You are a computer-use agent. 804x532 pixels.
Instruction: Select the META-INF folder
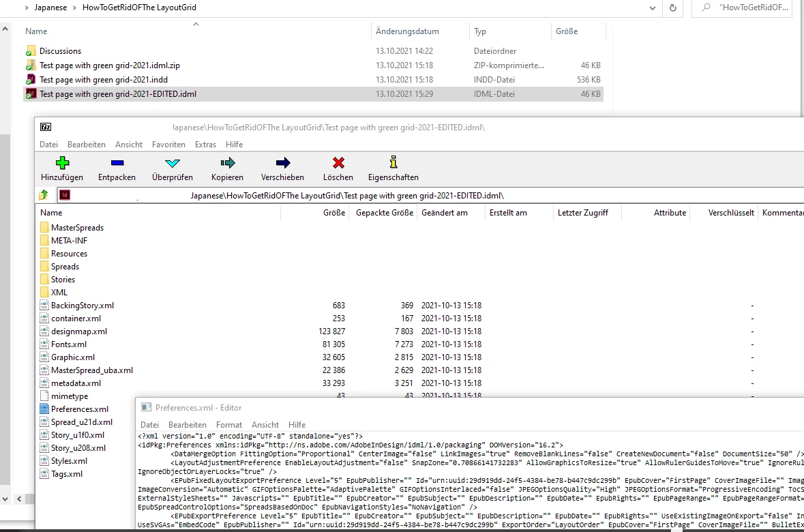69,240
